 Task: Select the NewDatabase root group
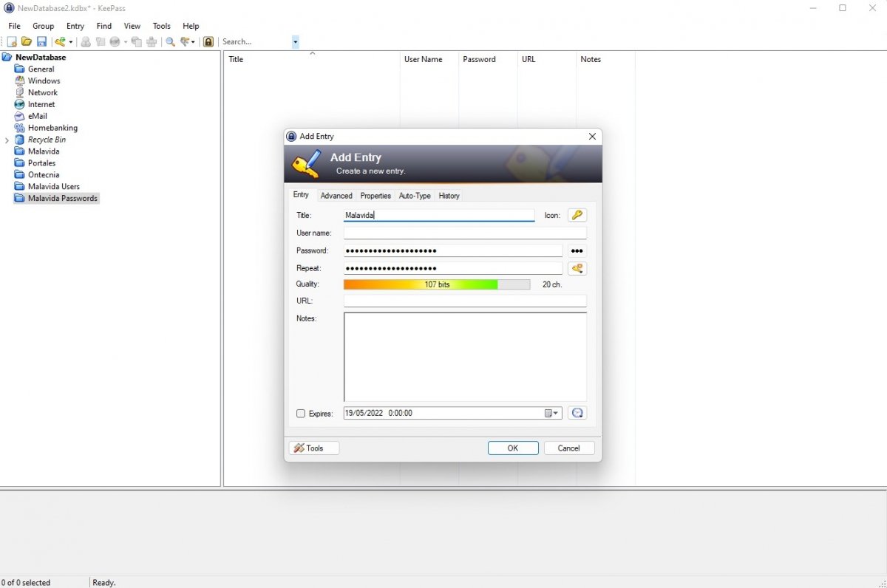click(x=41, y=57)
